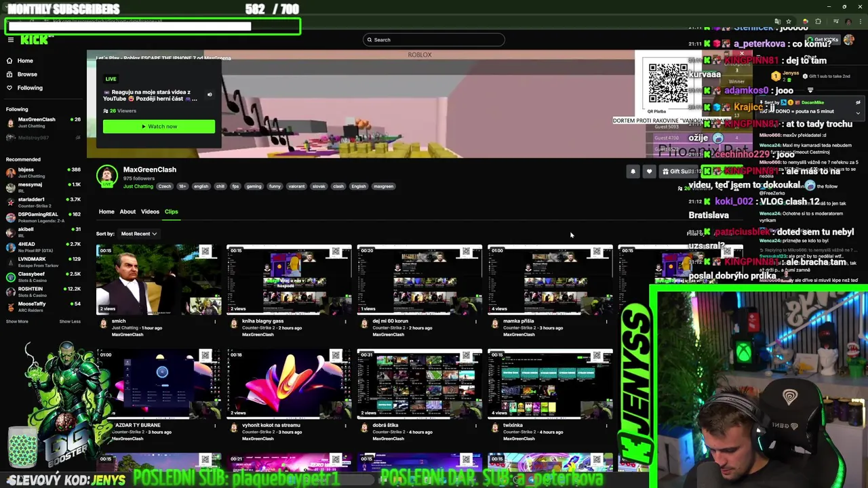Open recommended channel messymaj
Image resolution: width=868 pixels, height=488 pixels.
[x=43, y=187]
